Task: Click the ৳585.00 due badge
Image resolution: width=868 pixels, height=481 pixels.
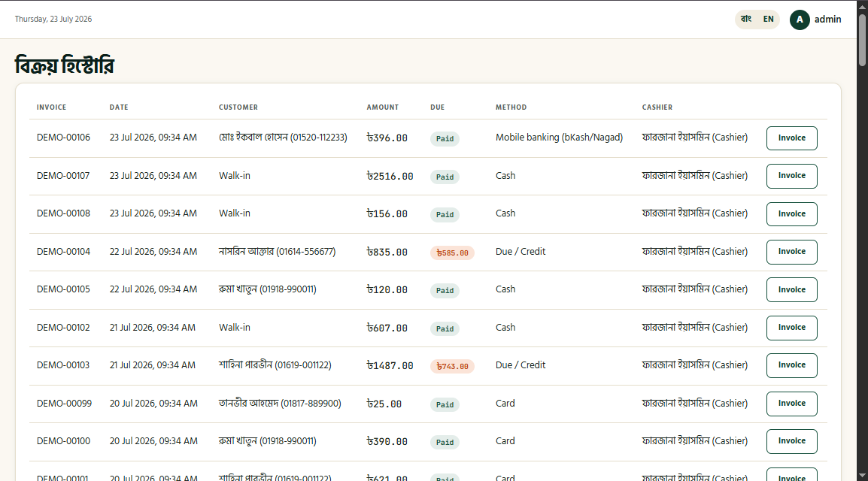Action: [452, 253]
